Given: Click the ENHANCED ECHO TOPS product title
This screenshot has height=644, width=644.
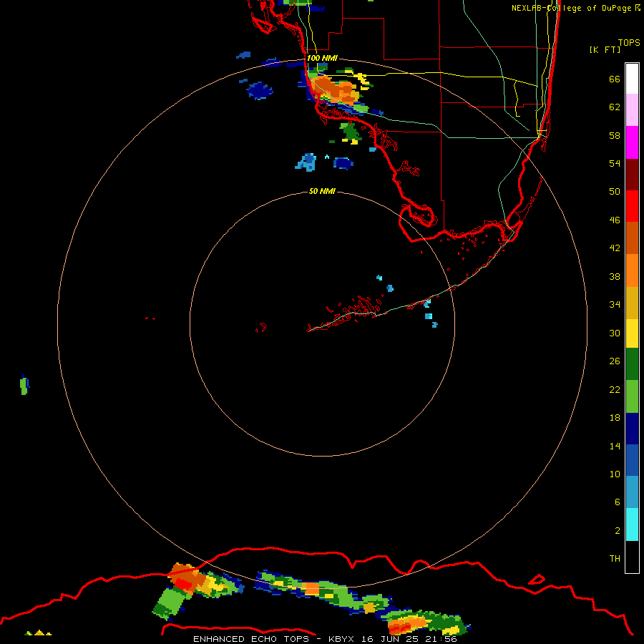Looking at the screenshot, I should click(251, 639).
